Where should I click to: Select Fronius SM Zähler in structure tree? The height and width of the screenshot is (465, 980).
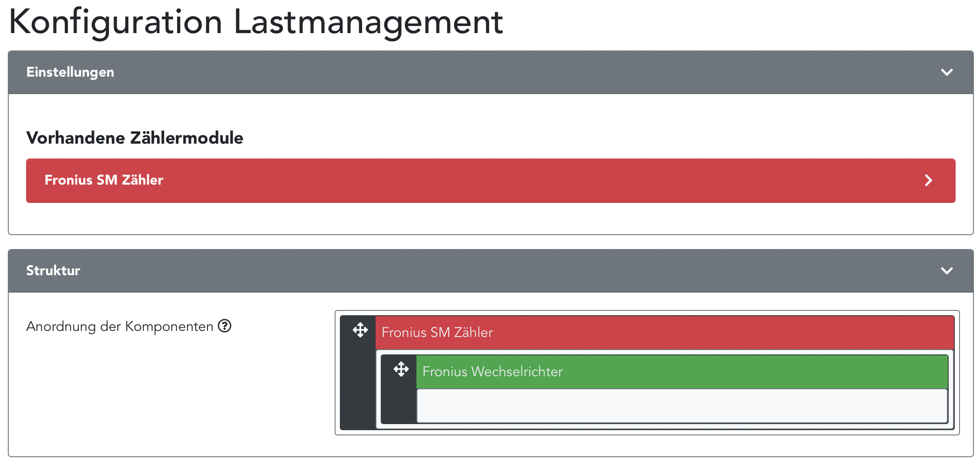pyautogui.click(x=437, y=333)
